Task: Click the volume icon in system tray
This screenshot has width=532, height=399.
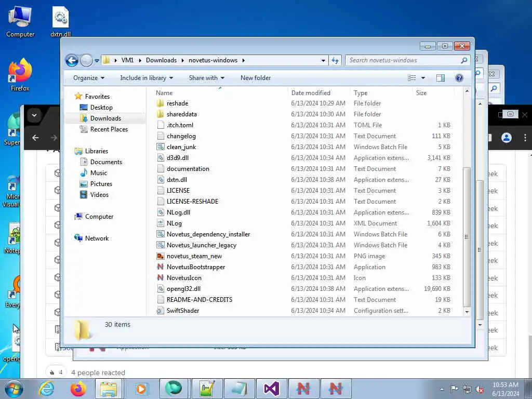Action: [x=480, y=389]
